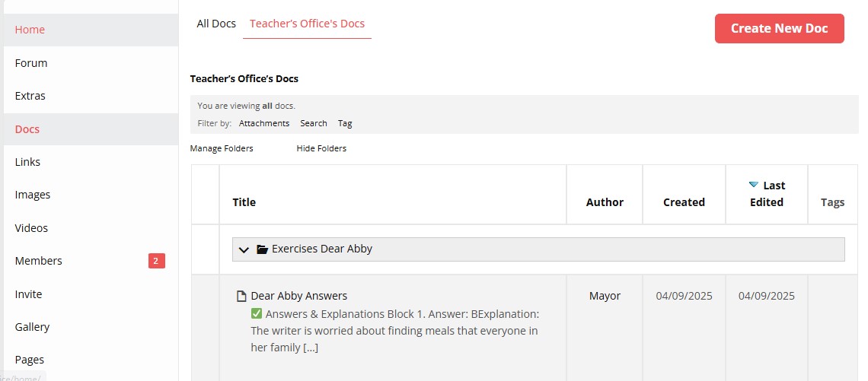Go to Forum in the sidebar
Screen dimensions: 868x381
(x=31, y=63)
